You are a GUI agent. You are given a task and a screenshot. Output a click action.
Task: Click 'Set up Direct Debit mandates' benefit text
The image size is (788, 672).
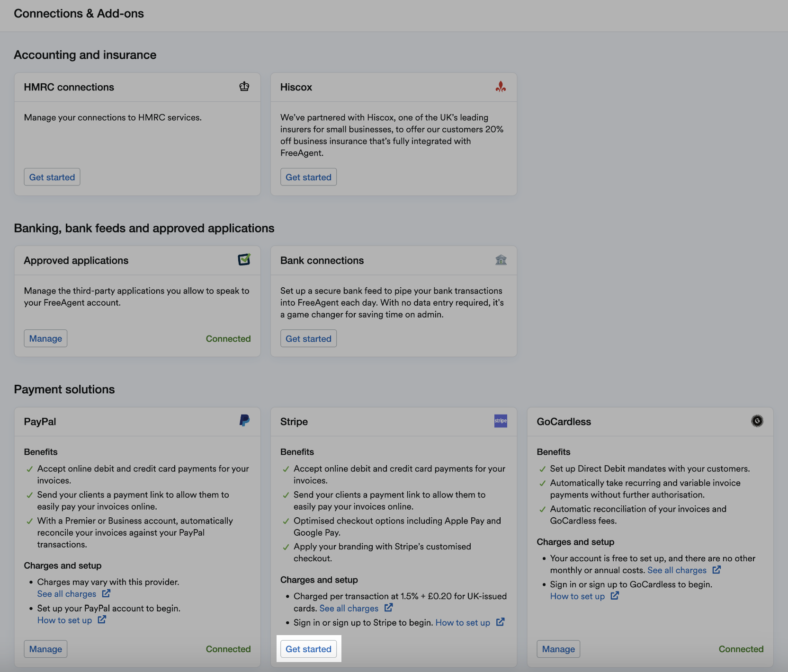650,469
